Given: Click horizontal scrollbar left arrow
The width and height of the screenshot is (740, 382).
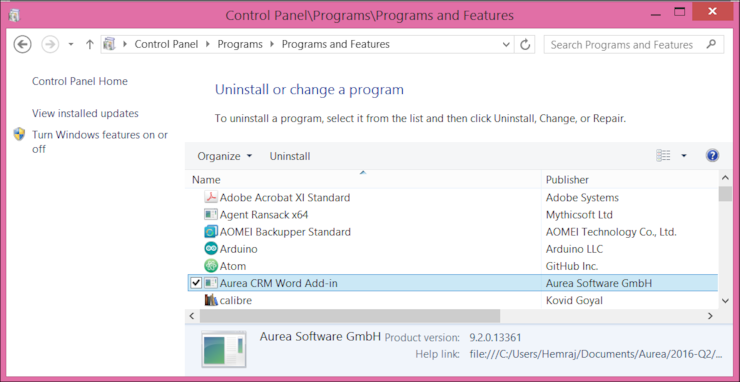Looking at the screenshot, I should 192,315.
